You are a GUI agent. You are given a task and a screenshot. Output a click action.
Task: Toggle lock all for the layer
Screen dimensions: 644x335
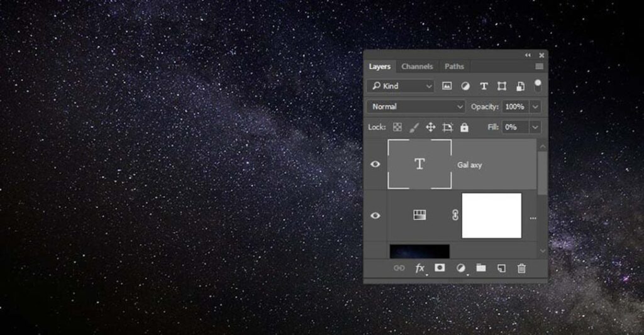[464, 127]
